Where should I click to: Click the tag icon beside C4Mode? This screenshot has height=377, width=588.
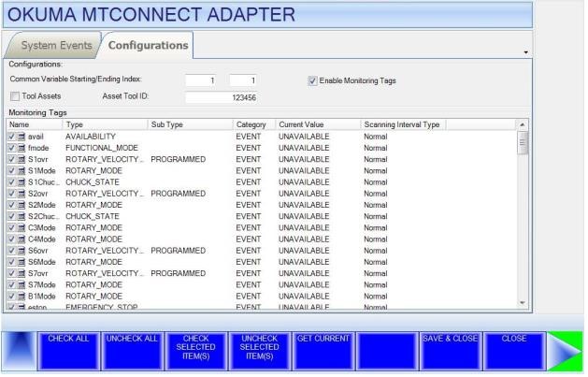click(x=22, y=239)
